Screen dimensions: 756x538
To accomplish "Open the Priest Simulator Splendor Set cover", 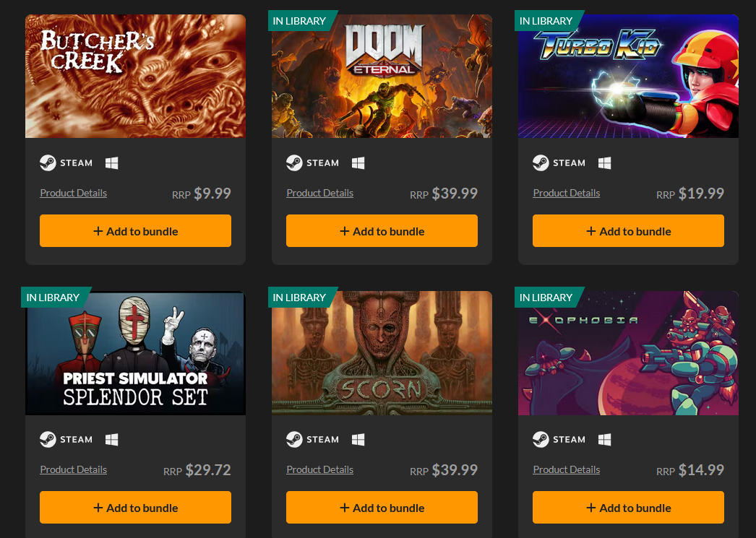I will tap(135, 353).
